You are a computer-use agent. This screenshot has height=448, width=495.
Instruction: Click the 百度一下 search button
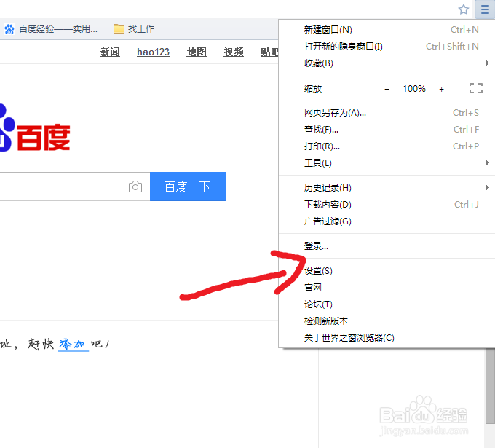tap(188, 186)
